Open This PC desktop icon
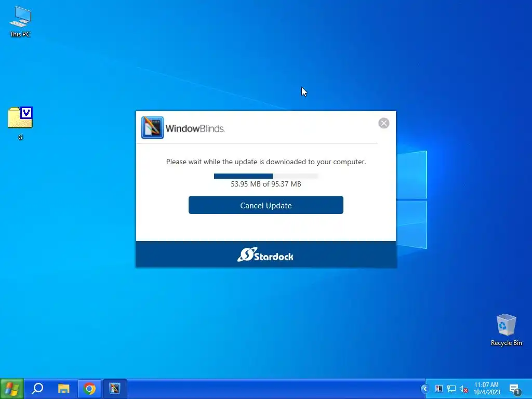 pyautogui.click(x=20, y=22)
